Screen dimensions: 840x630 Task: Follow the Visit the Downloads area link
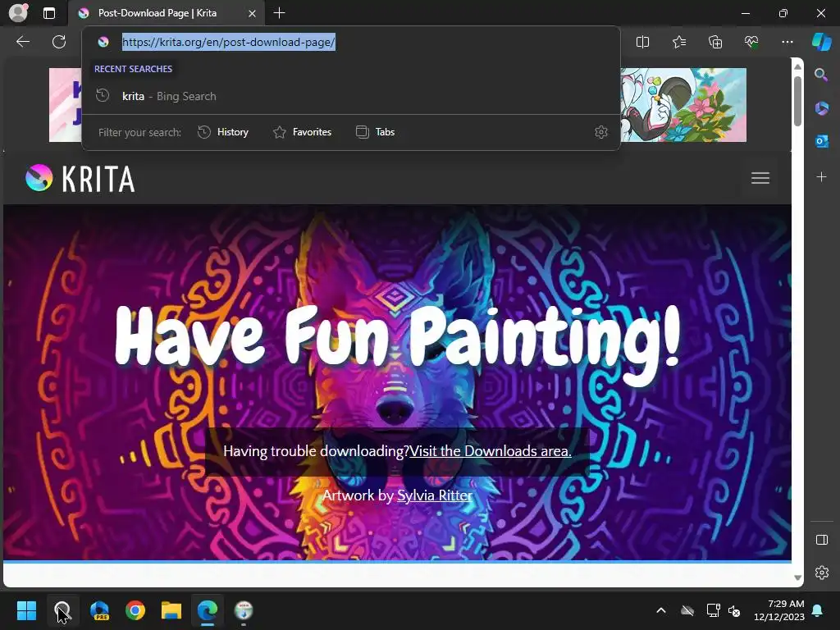click(x=491, y=451)
